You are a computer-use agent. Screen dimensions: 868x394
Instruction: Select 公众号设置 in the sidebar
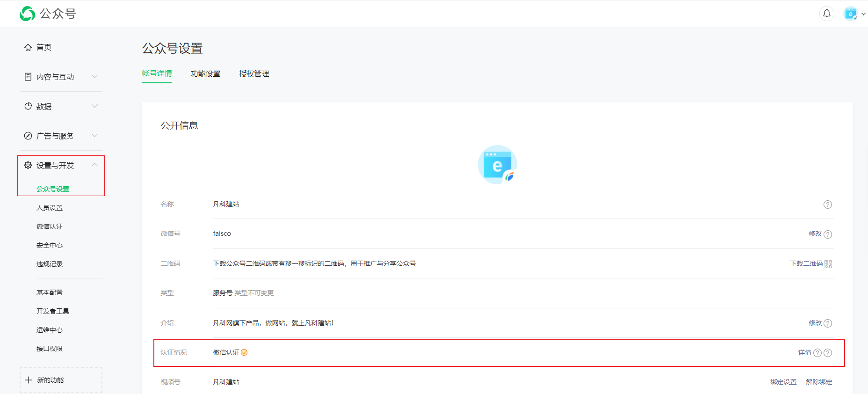(x=53, y=189)
